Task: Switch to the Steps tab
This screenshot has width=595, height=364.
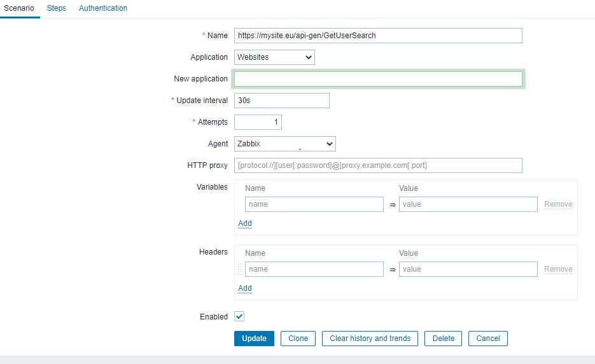Action: point(57,8)
